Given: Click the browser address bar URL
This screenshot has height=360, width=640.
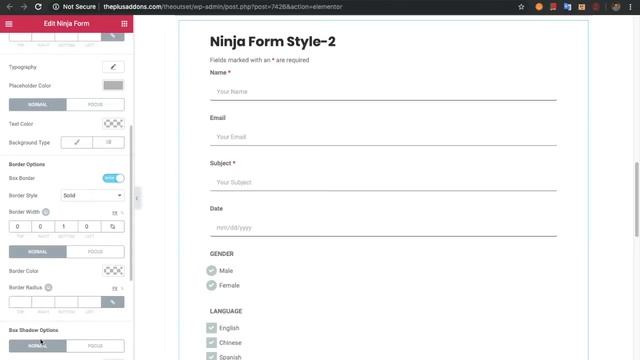Looking at the screenshot, I should pyautogui.click(x=222, y=7).
